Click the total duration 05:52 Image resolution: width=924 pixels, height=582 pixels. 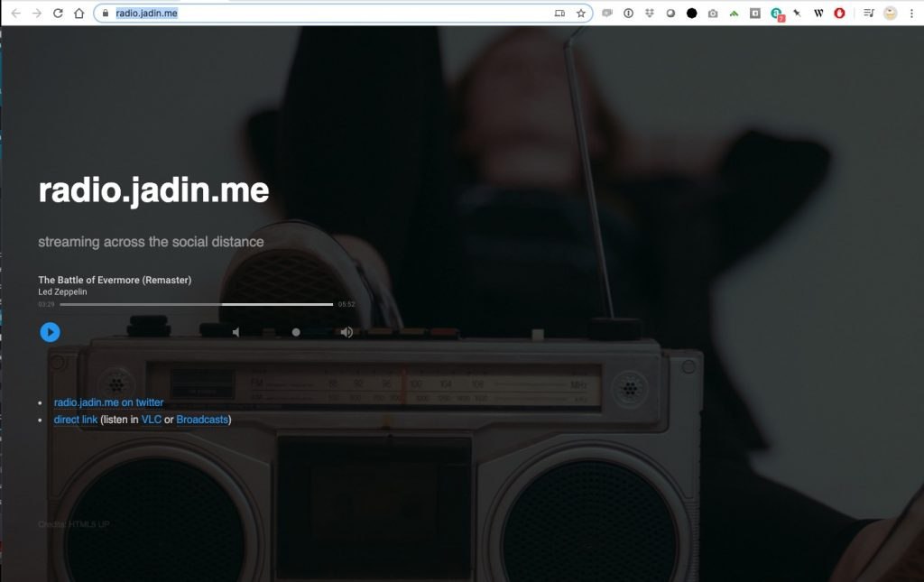[346, 305]
